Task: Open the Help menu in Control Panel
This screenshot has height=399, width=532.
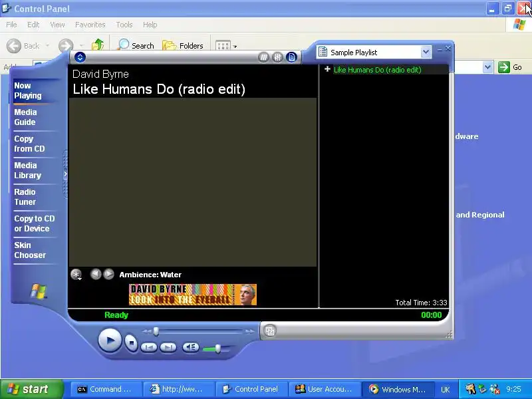Action: pyautogui.click(x=150, y=25)
